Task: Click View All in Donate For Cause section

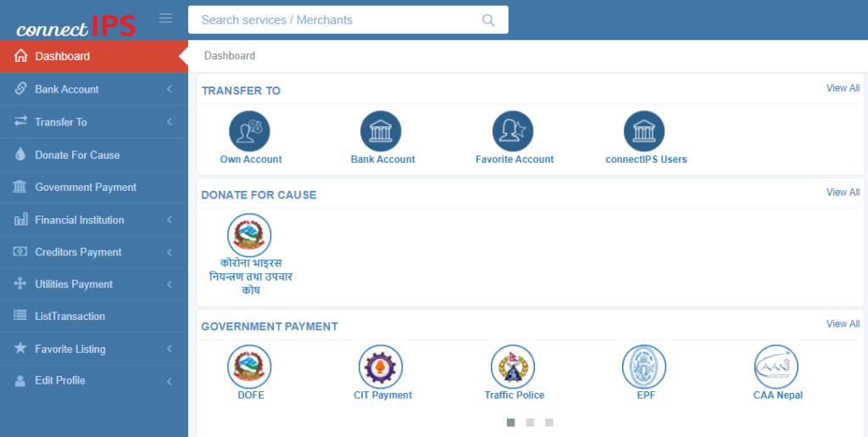Action: pyautogui.click(x=843, y=192)
